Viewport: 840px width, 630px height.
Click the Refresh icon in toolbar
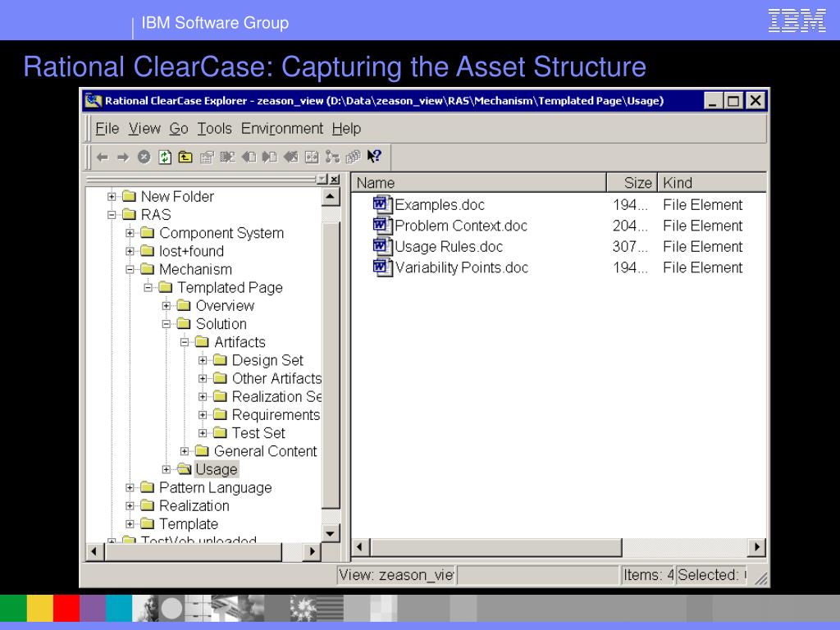click(165, 157)
